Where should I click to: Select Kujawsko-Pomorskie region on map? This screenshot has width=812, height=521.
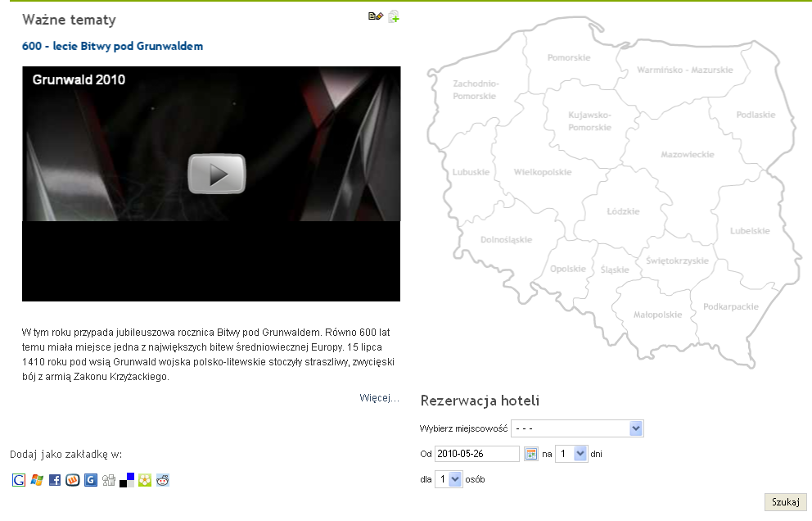point(589,121)
